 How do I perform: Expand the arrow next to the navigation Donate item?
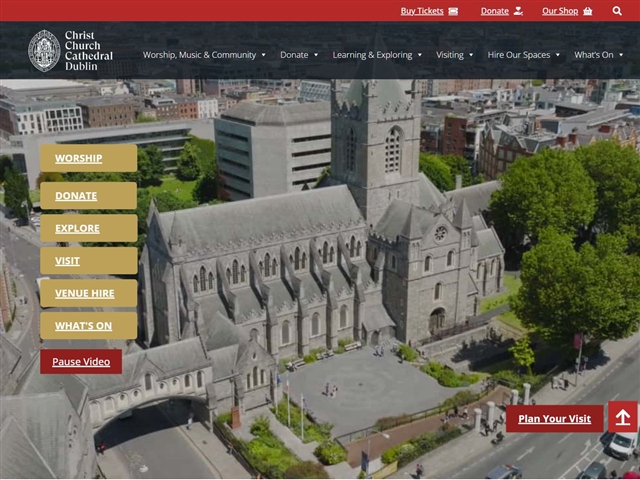[x=316, y=55]
